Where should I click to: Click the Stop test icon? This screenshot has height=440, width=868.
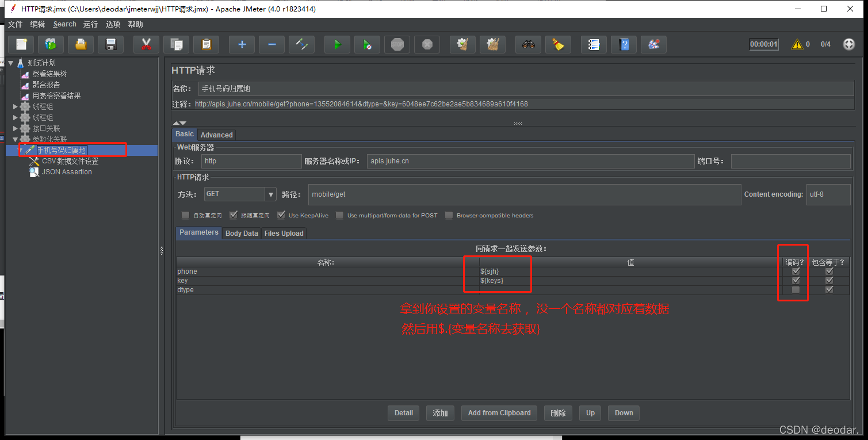397,44
